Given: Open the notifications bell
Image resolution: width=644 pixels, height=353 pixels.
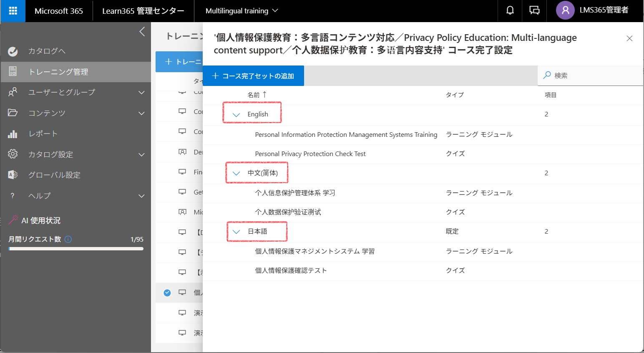Looking at the screenshot, I should tap(510, 10).
